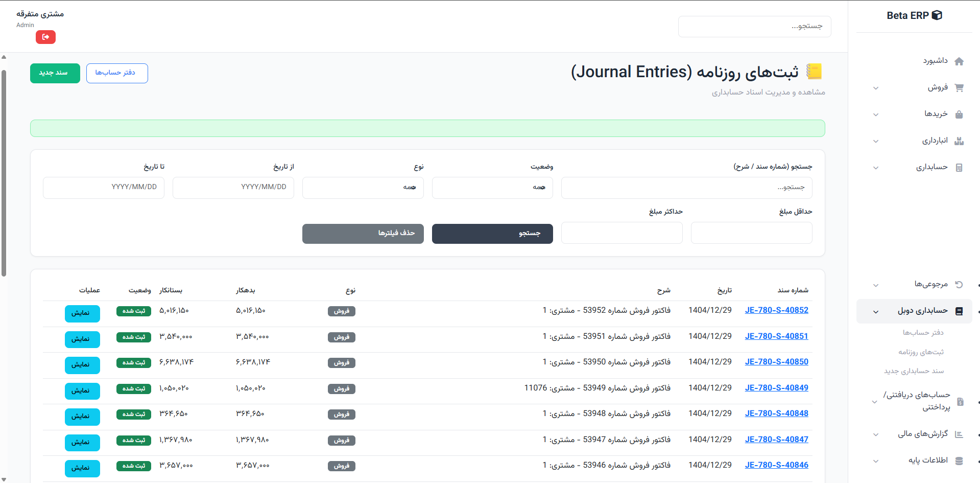Viewport: 980px width, 483px height.
Task: Open journal entry JE-780-S-40849 link
Action: pyautogui.click(x=776, y=388)
